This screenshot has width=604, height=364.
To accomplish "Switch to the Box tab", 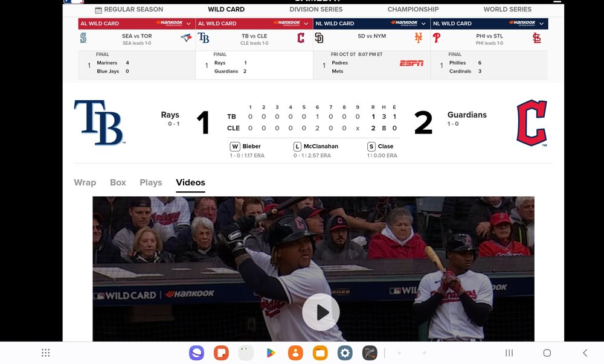I will 118,182.
